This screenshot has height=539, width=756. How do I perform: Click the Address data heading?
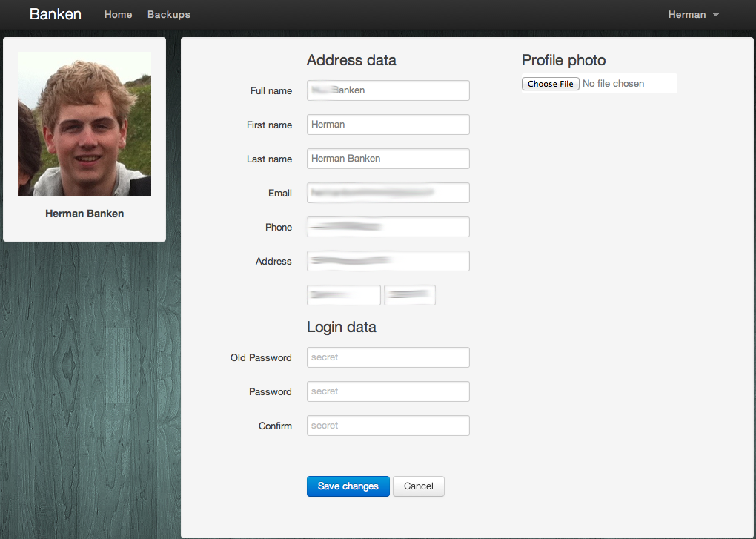coord(351,60)
